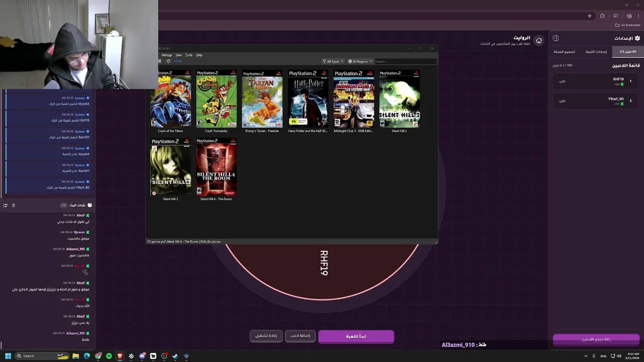Viewport: 644px width, 362px height.
Task: Bookmark the page with star icon
Action: click(590, 16)
